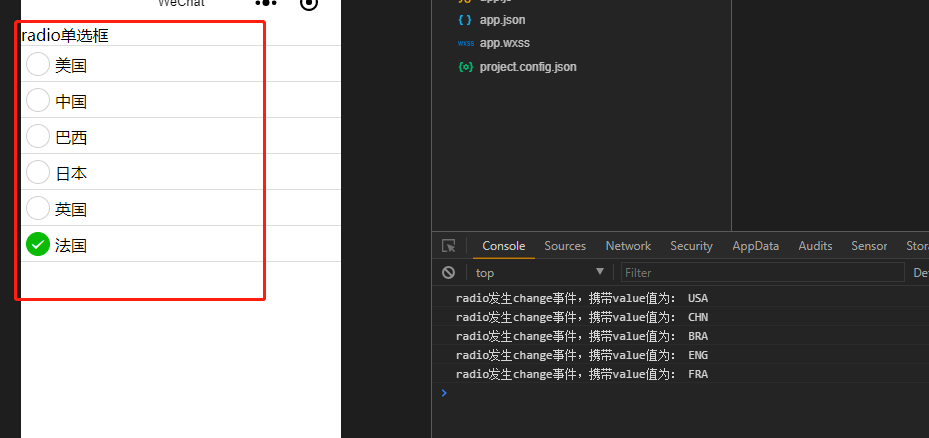Image resolution: width=929 pixels, height=438 pixels.
Task: Click the blue console prompt arrow
Action: [x=444, y=392]
